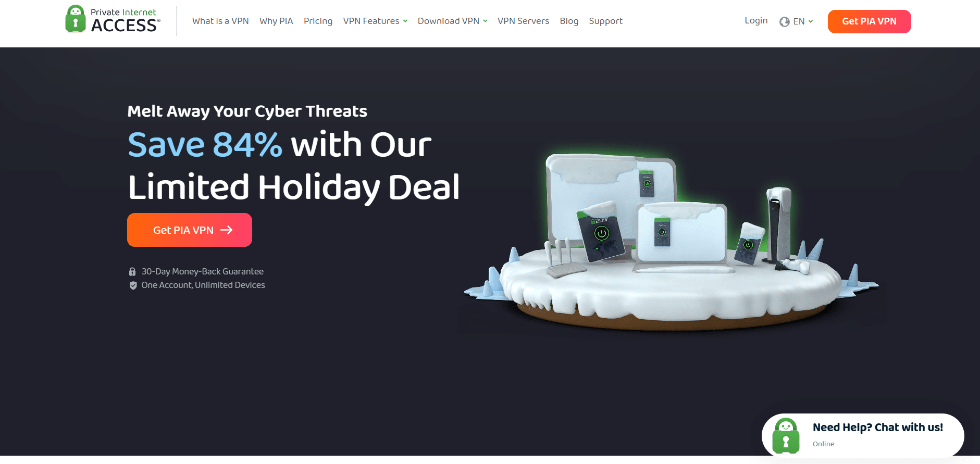The height and width of the screenshot is (464, 980).
Task: Click the snowy devices hero illustration
Action: coord(671,242)
